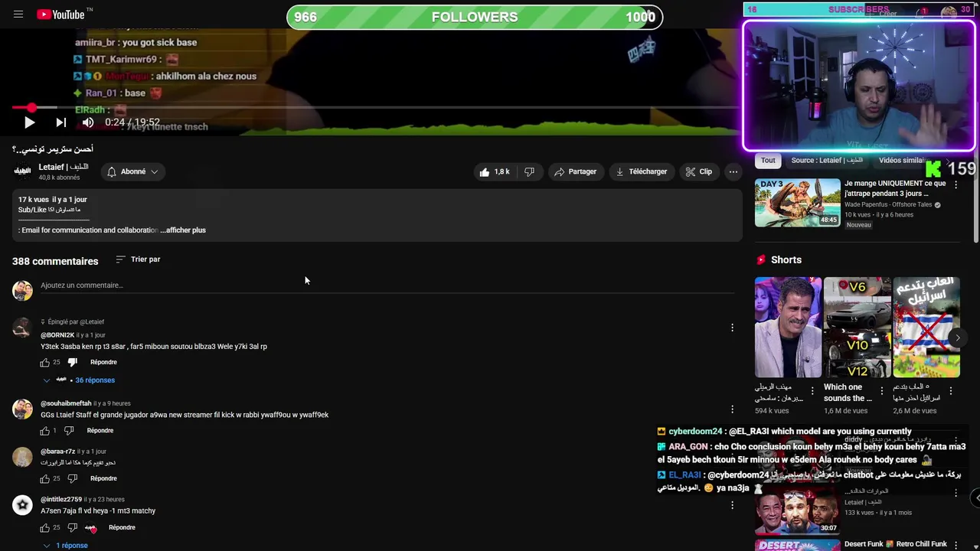The width and height of the screenshot is (980, 551).
Task: Open the Trier par sort menu
Action: (x=138, y=259)
